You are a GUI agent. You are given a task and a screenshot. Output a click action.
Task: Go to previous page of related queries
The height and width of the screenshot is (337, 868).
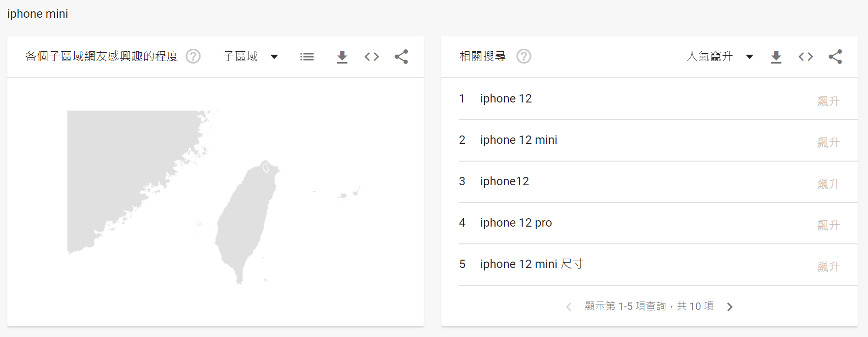point(569,307)
